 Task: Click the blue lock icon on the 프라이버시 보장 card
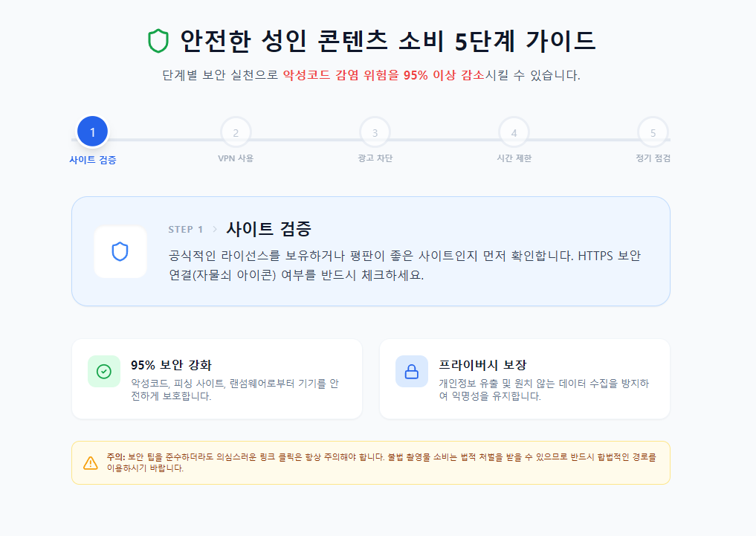point(411,371)
